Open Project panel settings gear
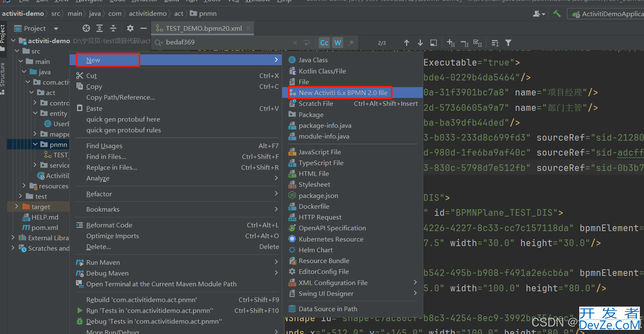Screen dimensions: 644x334 point(130,28)
